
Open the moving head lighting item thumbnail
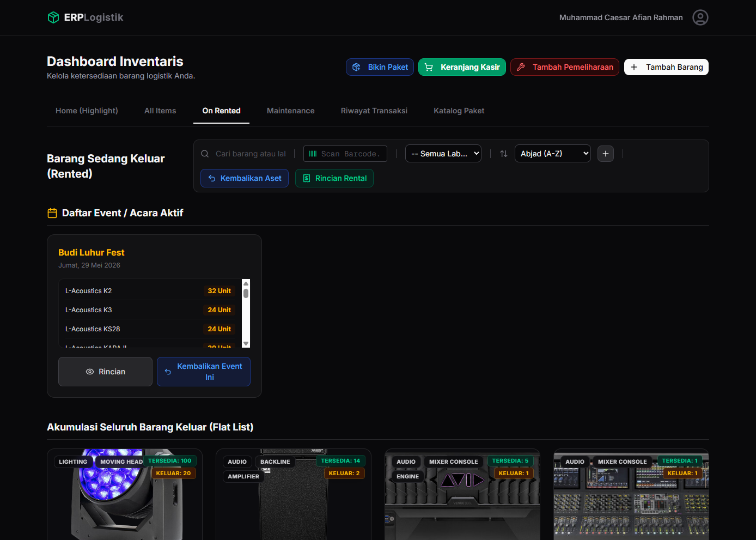pyautogui.click(x=125, y=494)
